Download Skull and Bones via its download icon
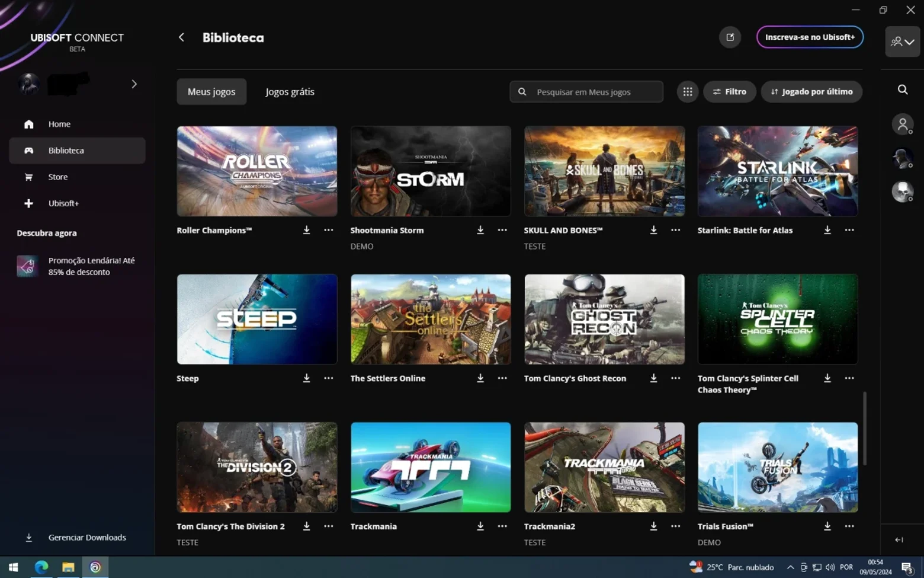 coord(654,230)
